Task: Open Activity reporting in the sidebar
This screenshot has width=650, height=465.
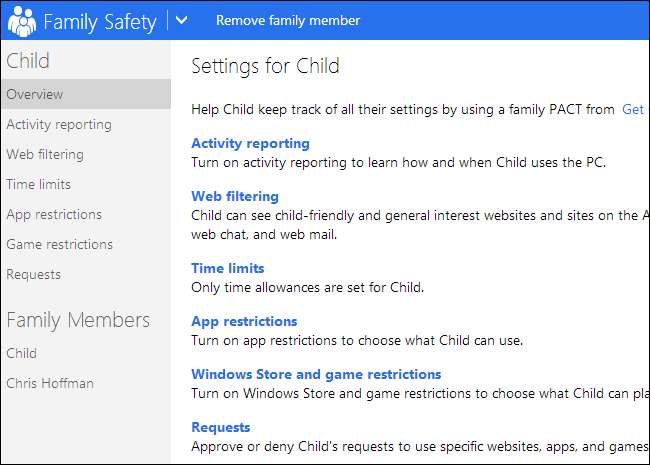Action: pos(59,124)
